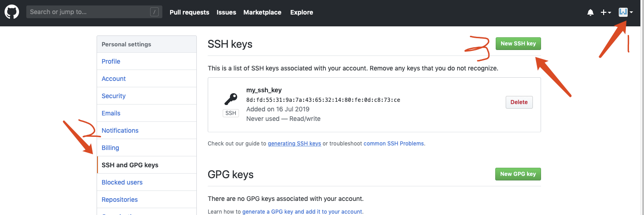Open the common SSH Problems link
Viewport: 644px width, 215px height.
pos(394,144)
